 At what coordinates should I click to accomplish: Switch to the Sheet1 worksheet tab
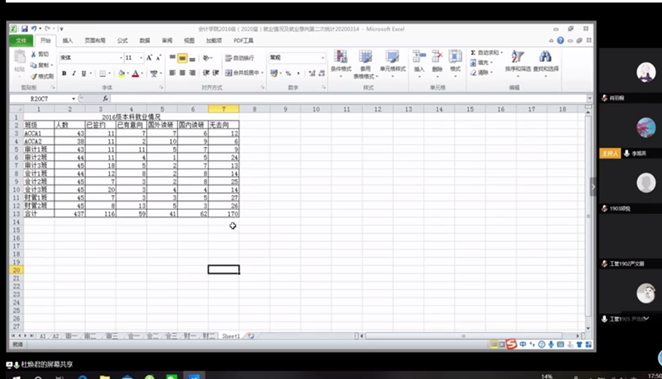click(x=231, y=336)
